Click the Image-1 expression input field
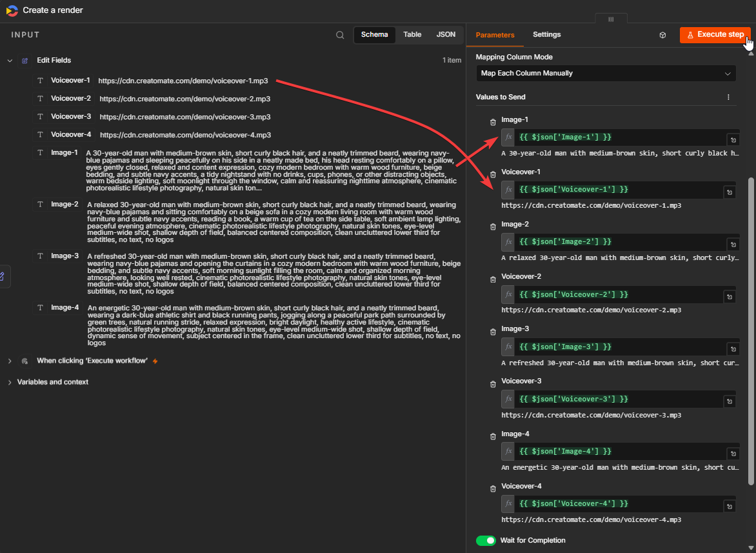The height and width of the screenshot is (553, 756). coord(620,137)
